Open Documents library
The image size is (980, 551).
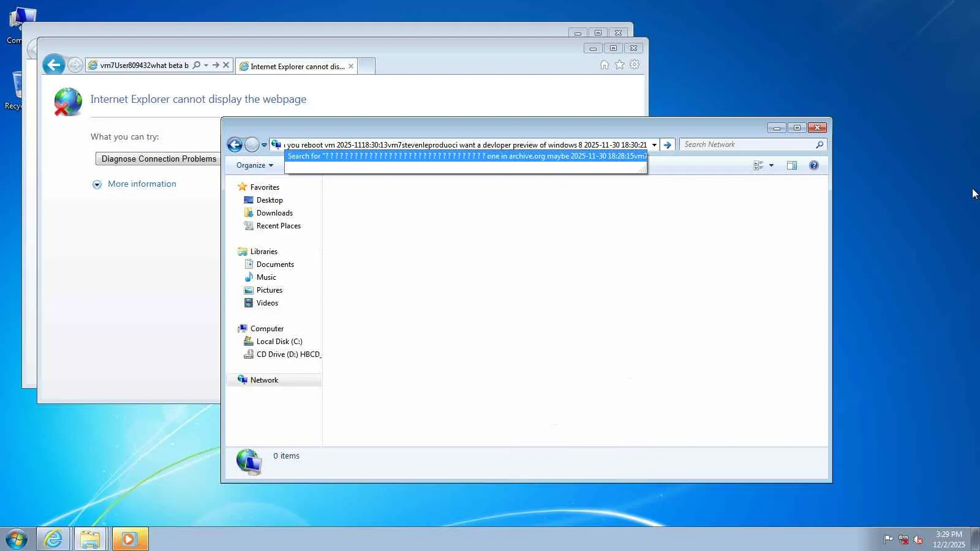(275, 264)
